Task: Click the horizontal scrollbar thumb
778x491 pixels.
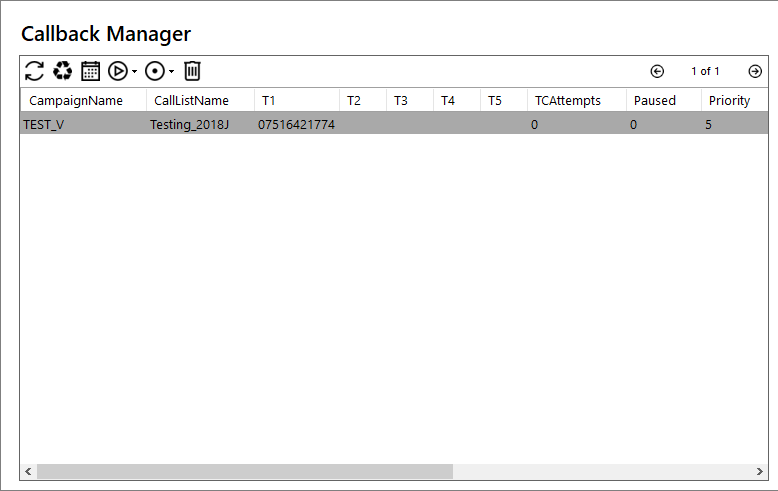Action: [x=245, y=471]
